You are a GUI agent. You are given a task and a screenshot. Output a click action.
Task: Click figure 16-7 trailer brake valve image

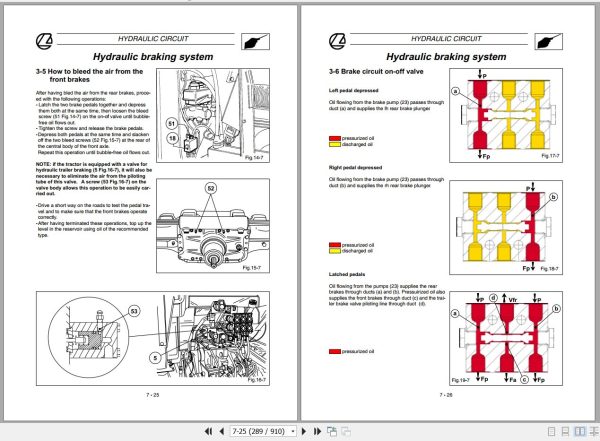[153, 338]
